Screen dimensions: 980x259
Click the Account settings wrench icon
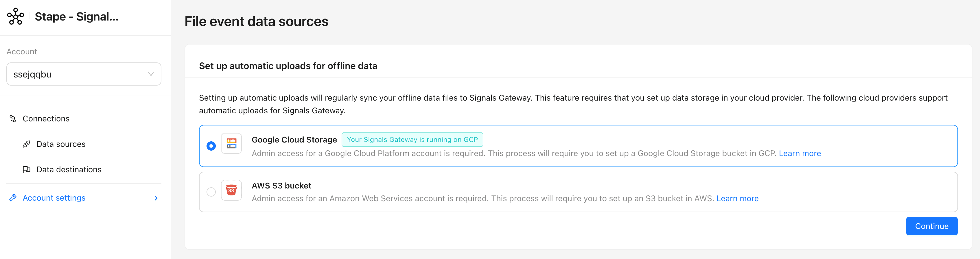coord(12,198)
